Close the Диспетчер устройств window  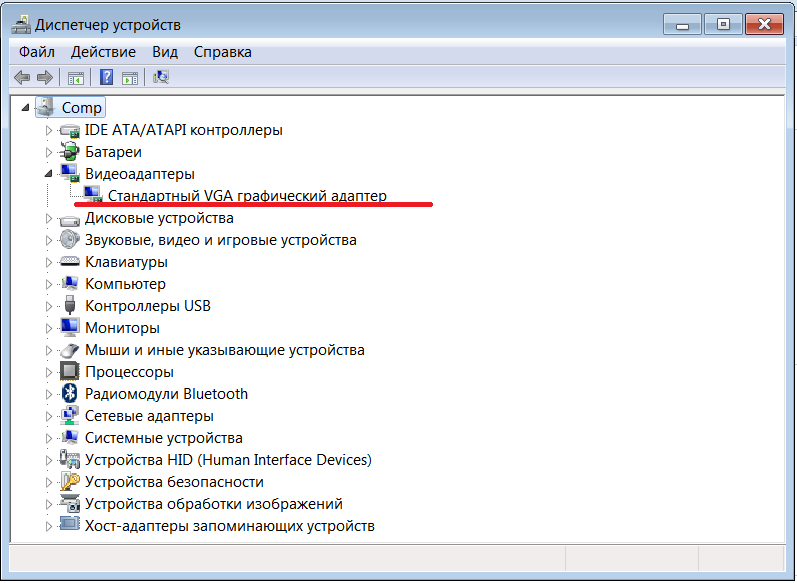[x=764, y=24]
